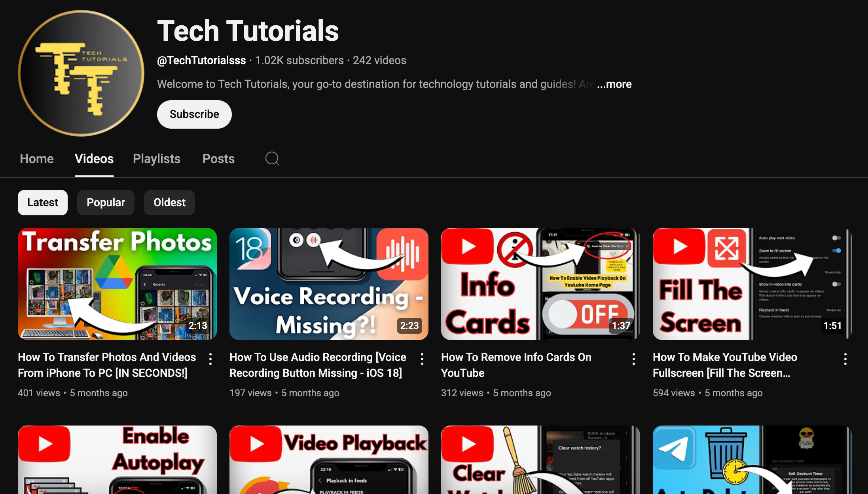Sort videos by Popular
The width and height of the screenshot is (868, 494).
(106, 203)
